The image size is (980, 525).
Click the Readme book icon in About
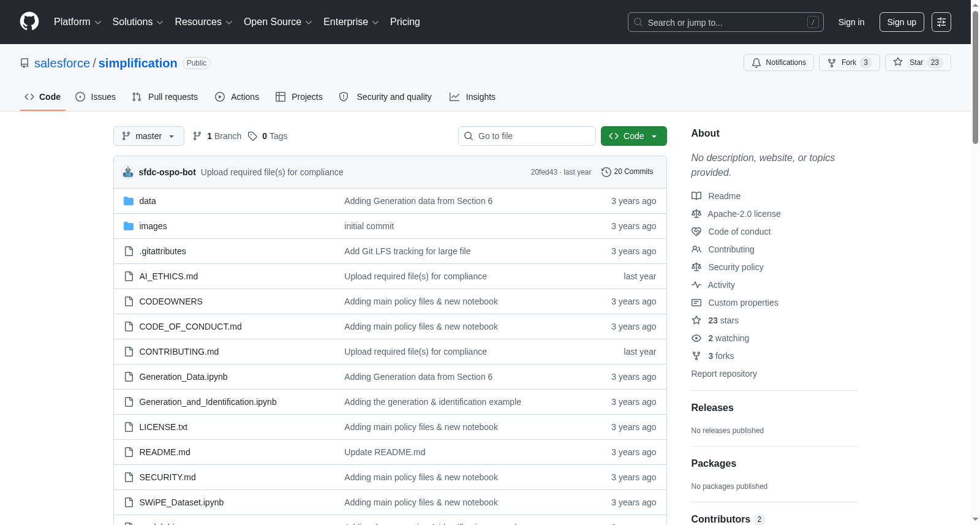pos(696,196)
